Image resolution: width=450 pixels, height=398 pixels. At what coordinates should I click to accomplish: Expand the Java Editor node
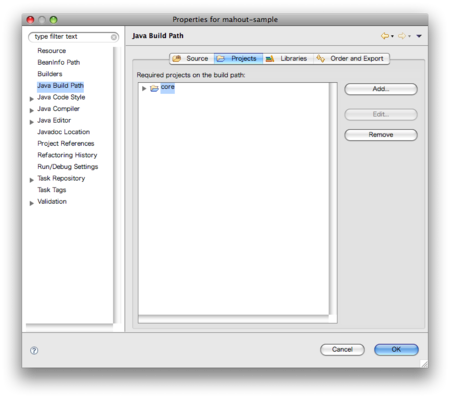pos(32,122)
